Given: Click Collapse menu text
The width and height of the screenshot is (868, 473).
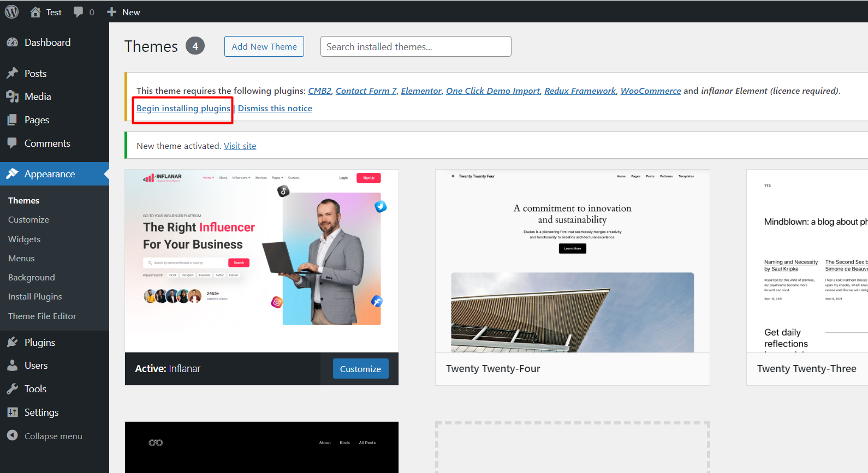Looking at the screenshot, I should coord(53,436).
